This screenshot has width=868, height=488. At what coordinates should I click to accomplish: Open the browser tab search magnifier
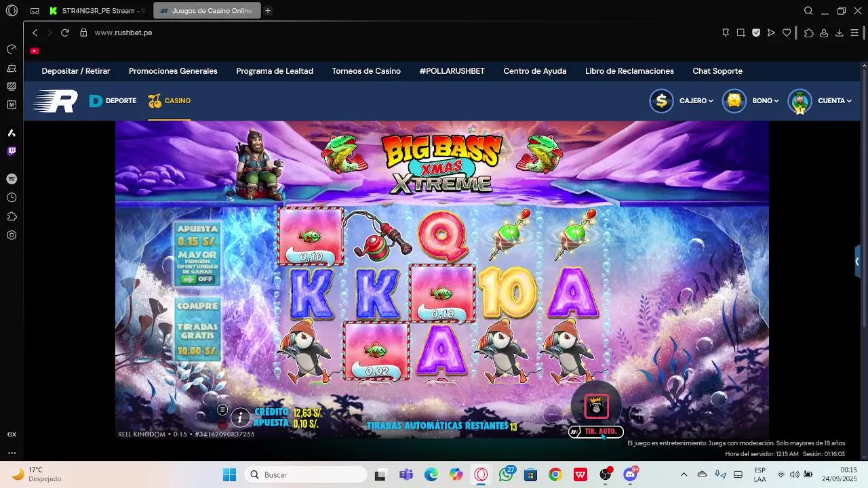coord(808,11)
